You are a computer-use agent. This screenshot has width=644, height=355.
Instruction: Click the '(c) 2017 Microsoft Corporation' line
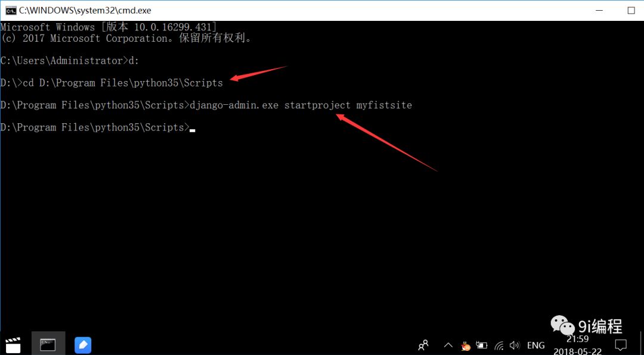[126, 39]
